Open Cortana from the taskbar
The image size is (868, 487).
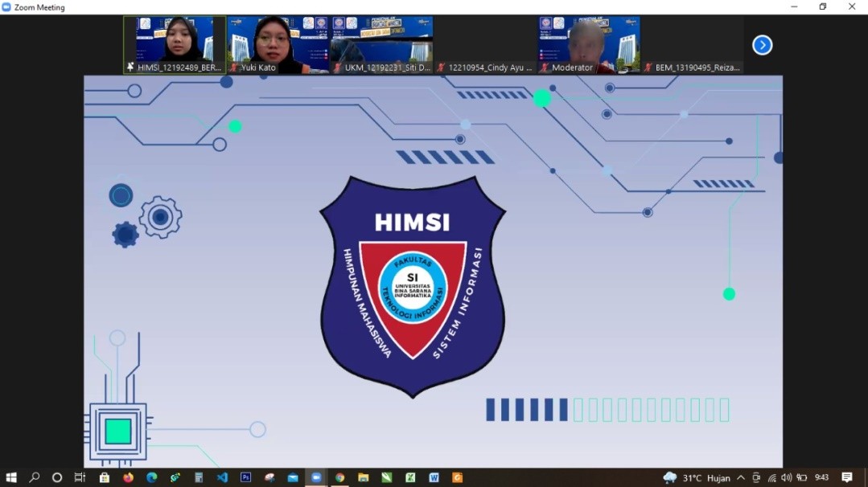pyautogui.click(x=57, y=477)
